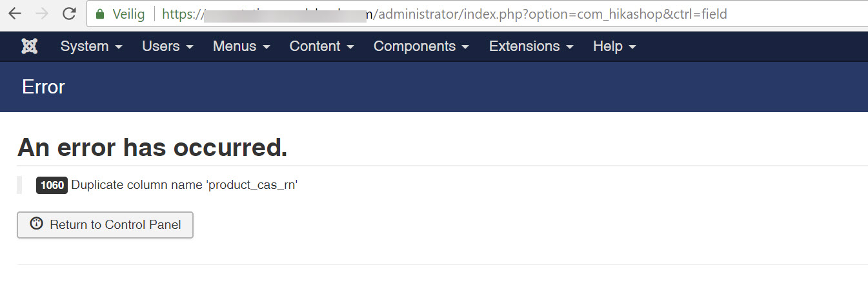Click the Error page title header
Viewport: 868px width, 283px height.
43,87
